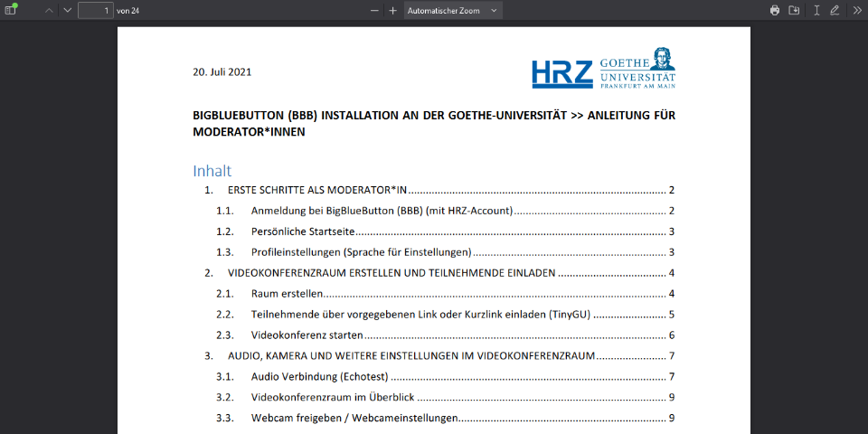The image size is (868, 434).
Task: Go to next page arrow
Action: (x=67, y=10)
